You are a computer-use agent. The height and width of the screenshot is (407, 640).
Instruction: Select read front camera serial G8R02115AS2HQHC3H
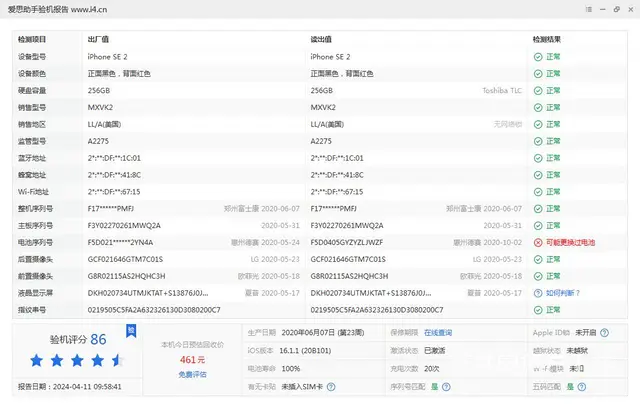pyautogui.click(x=349, y=276)
